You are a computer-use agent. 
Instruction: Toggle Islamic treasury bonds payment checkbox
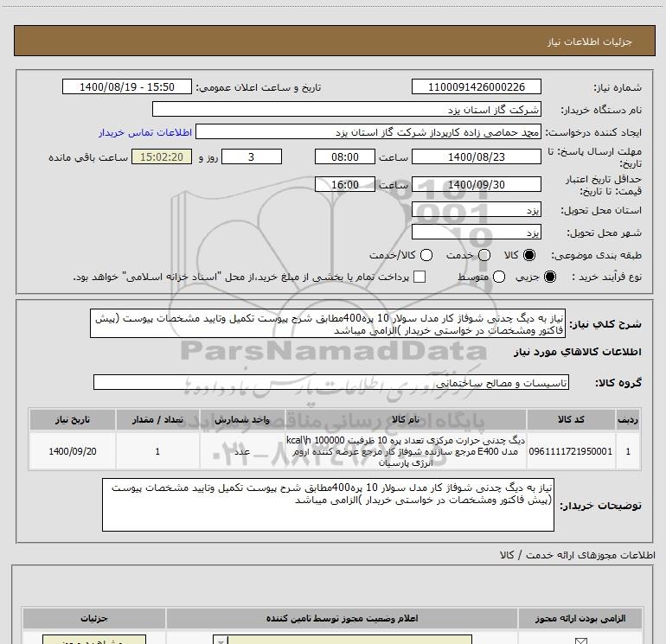(x=419, y=277)
